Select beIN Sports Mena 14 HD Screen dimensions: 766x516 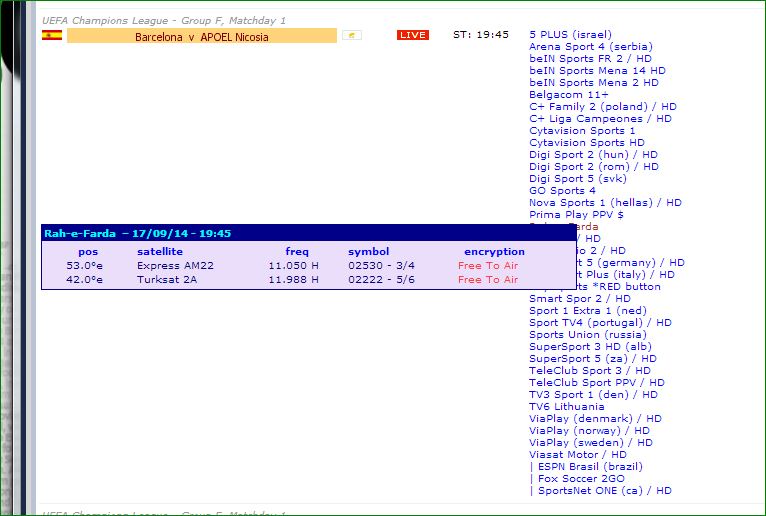pyautogui.click(x=597, y=71)
